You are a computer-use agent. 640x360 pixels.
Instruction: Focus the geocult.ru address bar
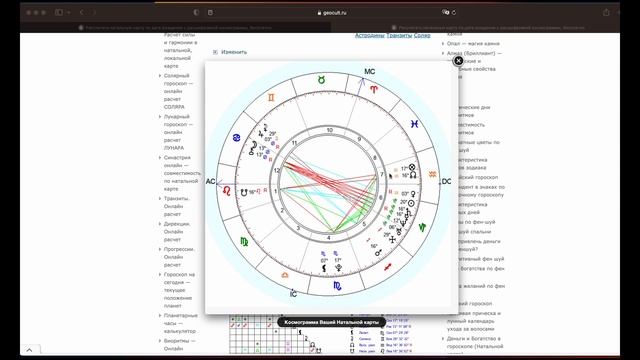[332, 13]
